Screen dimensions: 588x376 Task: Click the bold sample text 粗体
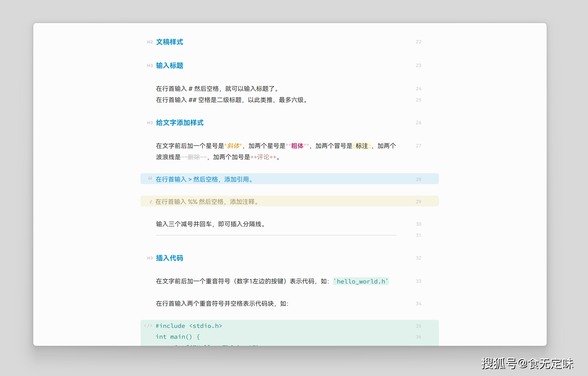297,146
